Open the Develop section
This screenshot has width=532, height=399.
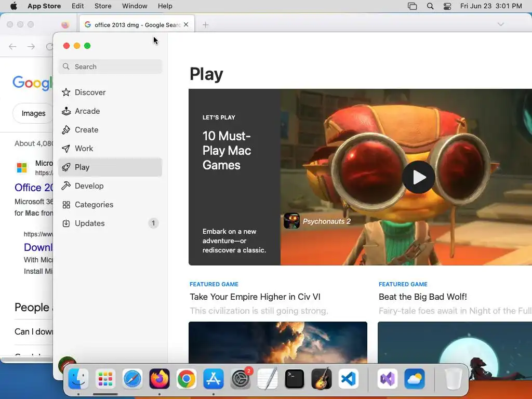point(110,185)
